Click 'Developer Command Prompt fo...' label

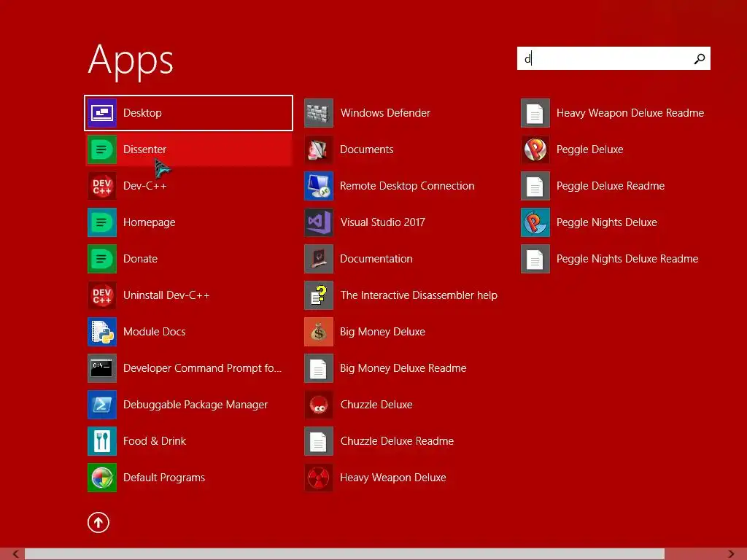coord(203,368)
